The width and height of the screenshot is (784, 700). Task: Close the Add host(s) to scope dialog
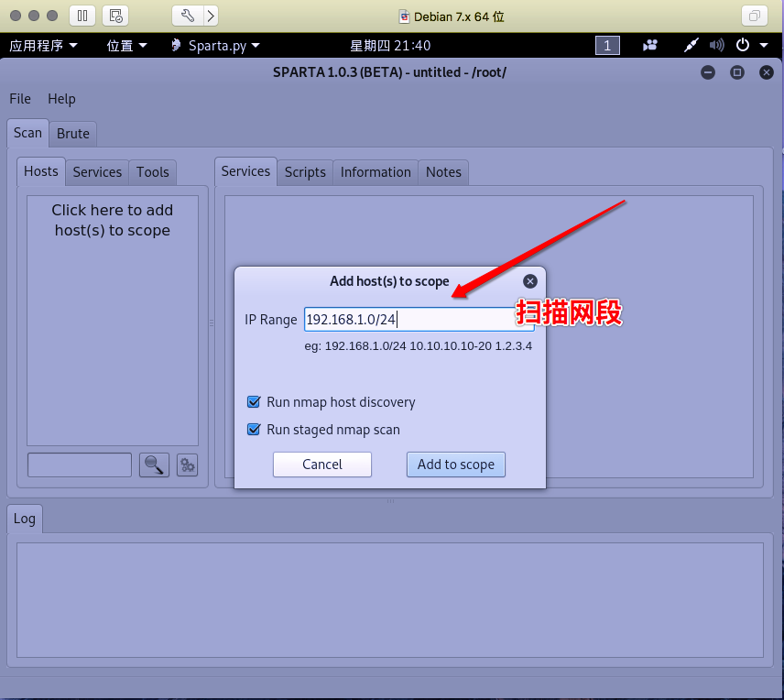coord(530,281)
